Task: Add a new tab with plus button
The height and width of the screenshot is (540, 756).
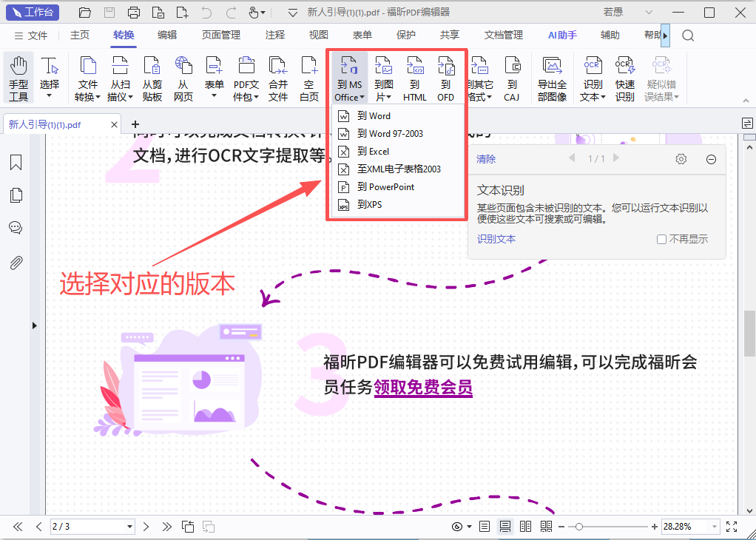Action: coord(135,124)
